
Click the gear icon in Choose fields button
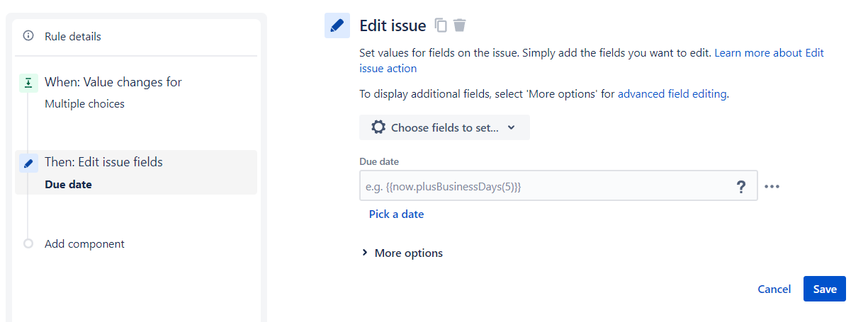(x=378, y=127)
